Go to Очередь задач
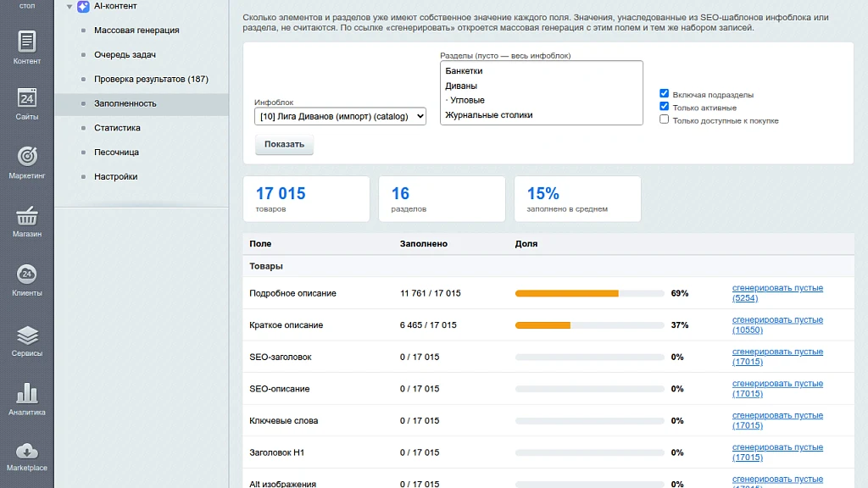The width and height of the screenshot is (868, 488). (x=125, y=55)
